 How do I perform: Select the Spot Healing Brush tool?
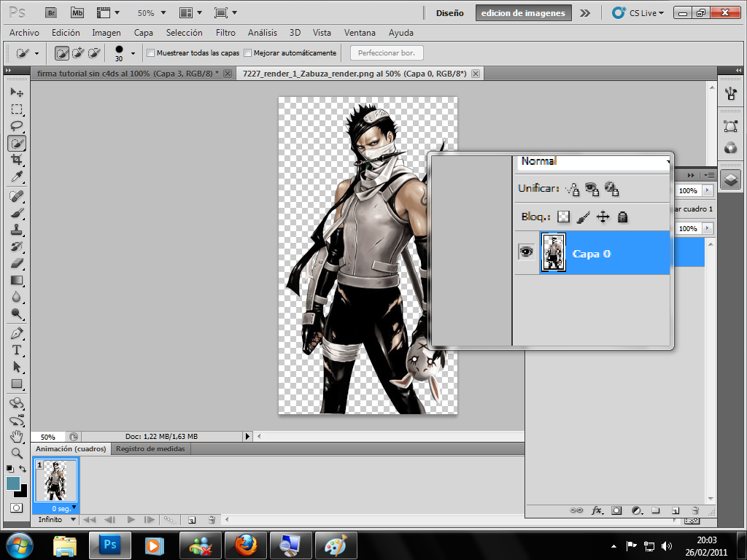17,195
